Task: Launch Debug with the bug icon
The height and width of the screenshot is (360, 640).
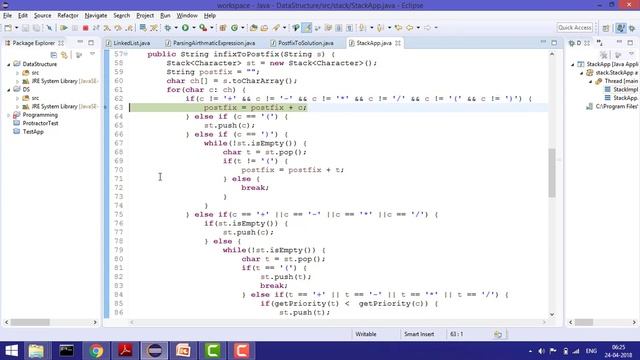Action: [x=168, y=28]
